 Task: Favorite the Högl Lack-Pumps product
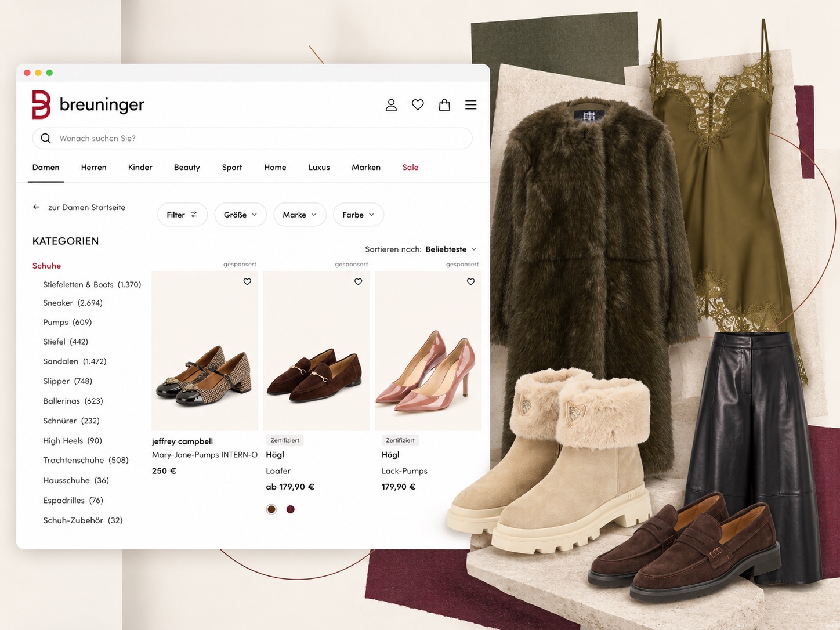pyautogui.click(x=470, y=282)
